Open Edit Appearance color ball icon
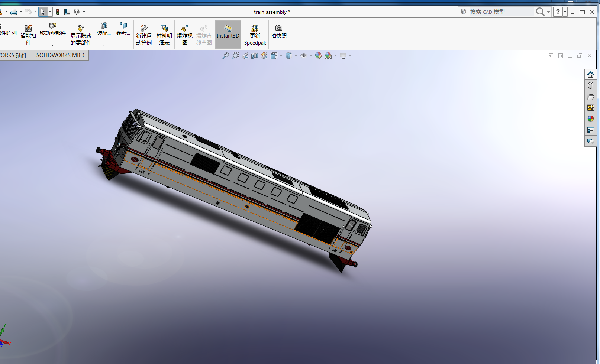 pyautogui.click(x=318, y=56)
